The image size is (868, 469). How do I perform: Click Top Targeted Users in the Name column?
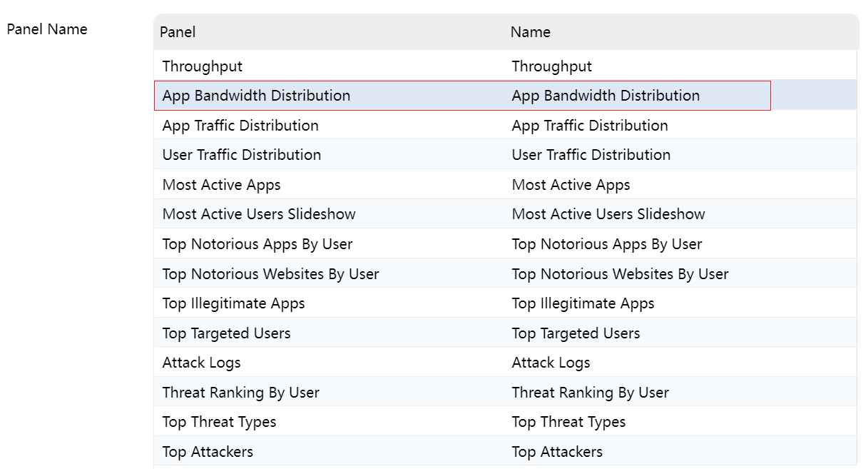(576, 333)
